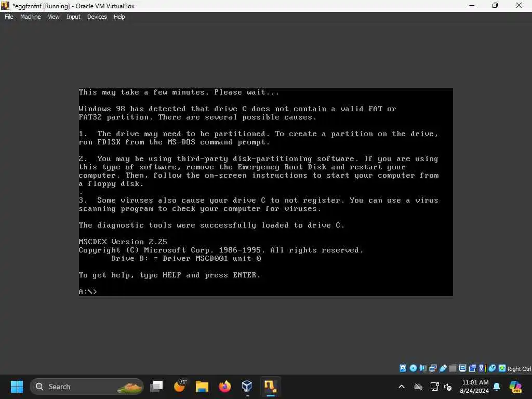
Task: Open the Devices menu
Action: pyautogui.click(x=97, y=17)
